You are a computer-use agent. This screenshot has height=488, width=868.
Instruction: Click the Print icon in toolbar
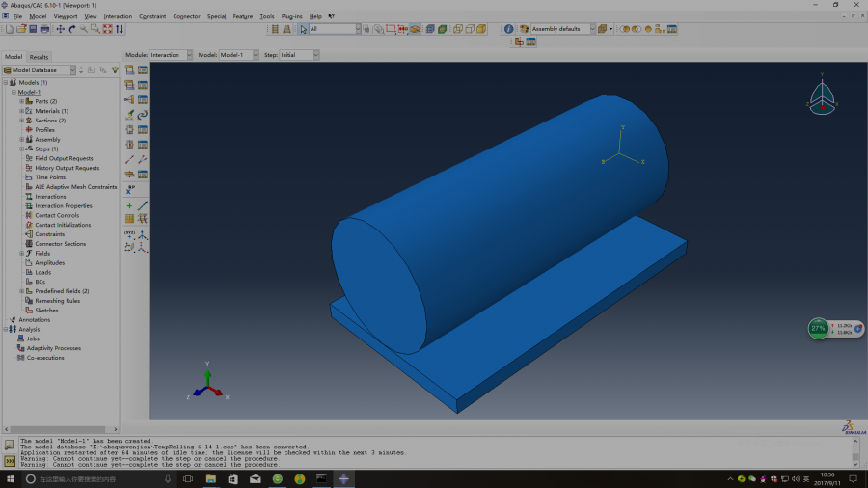click(x=44, y=29)
